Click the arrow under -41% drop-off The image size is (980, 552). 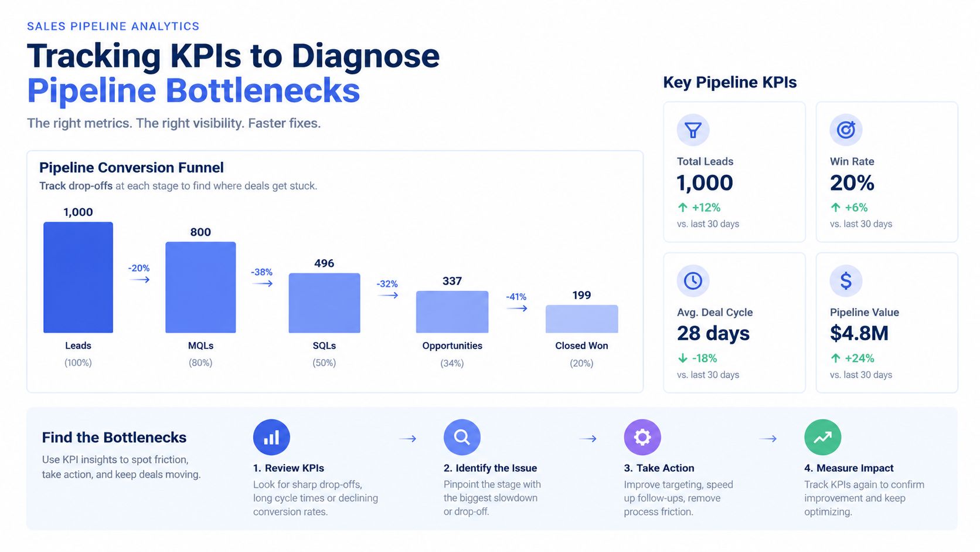click(x=517, y=309)
